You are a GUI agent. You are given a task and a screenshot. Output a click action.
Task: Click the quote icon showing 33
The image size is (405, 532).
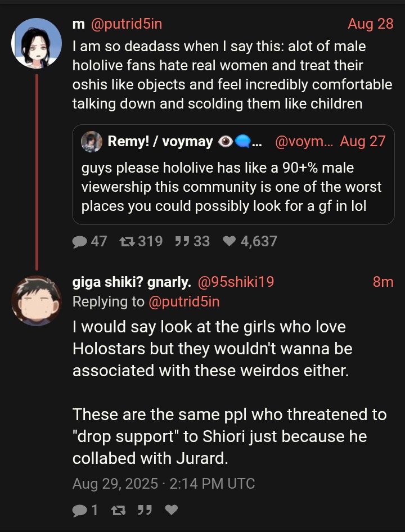[x=181, y=241]
